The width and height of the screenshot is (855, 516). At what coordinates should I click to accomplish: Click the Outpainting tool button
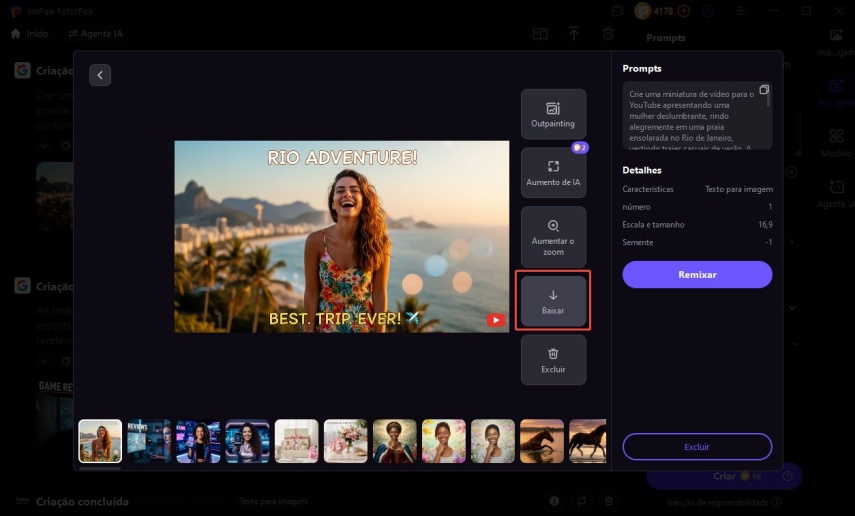pyautogui.click(x=553, y=114)
